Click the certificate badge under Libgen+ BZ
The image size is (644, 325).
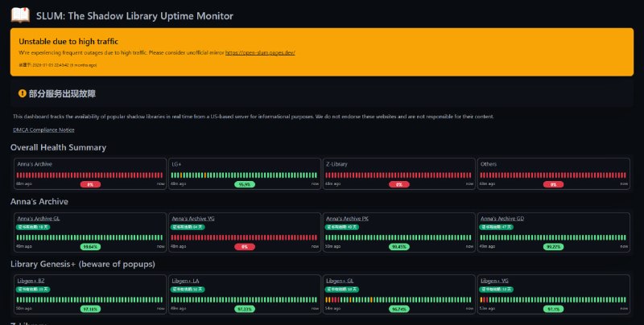(33, 290)
